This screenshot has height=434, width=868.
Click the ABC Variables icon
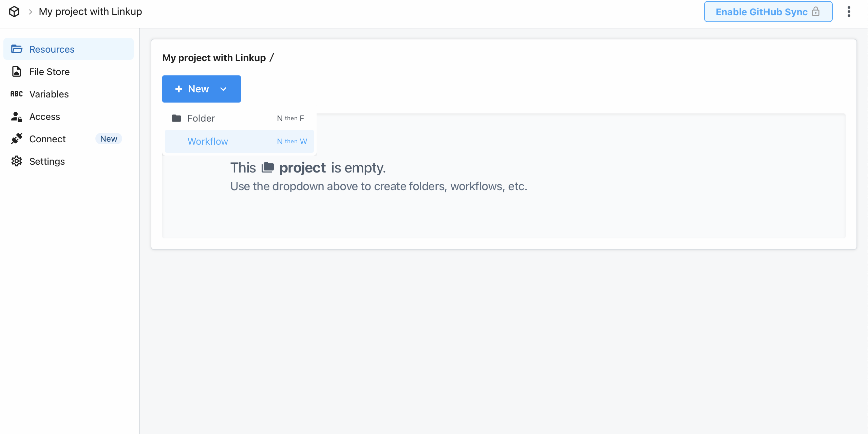[x=17, y=94]
